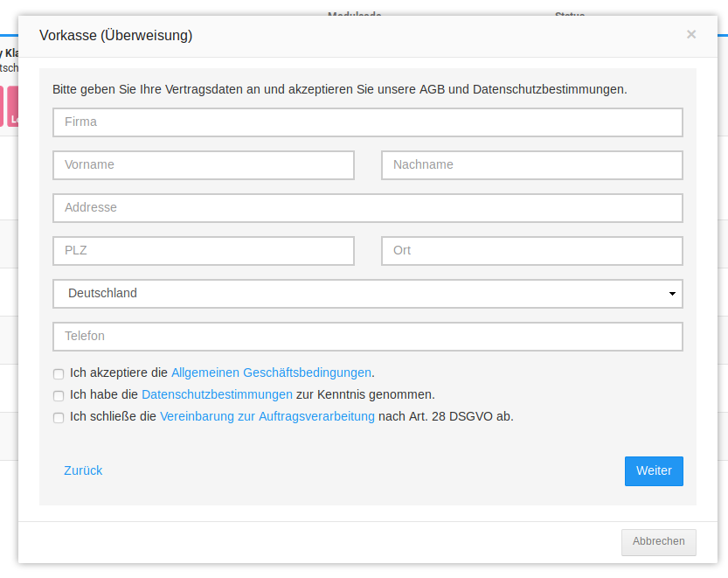Viewport: 728px width, 578px height.
Task: Open the Vereinbarung zur Auftragsverarbeitung link
Action: [x=267, y=417]
